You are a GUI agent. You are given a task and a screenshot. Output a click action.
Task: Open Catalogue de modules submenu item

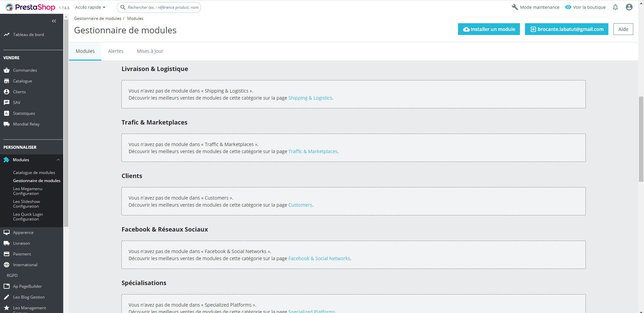(34, 173)
